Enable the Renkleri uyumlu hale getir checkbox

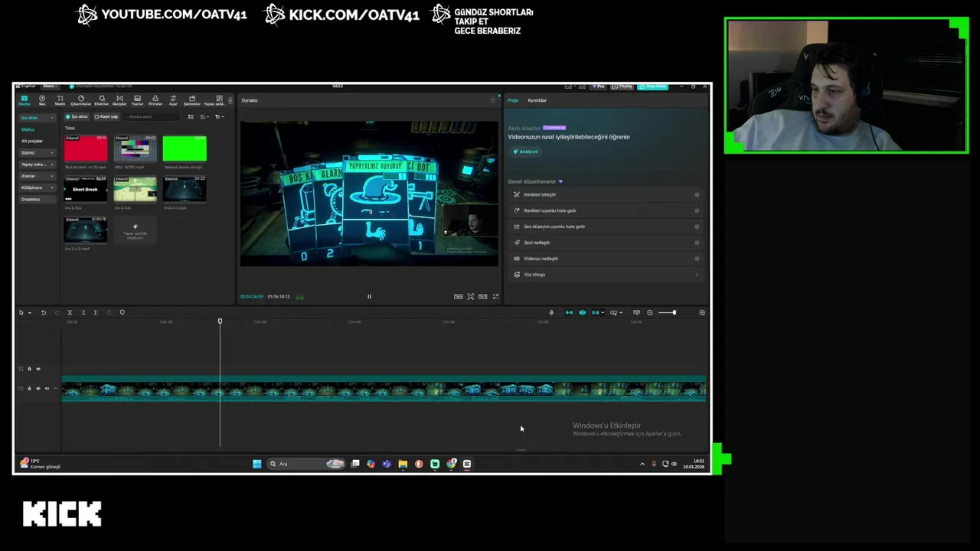click(697, 210)
